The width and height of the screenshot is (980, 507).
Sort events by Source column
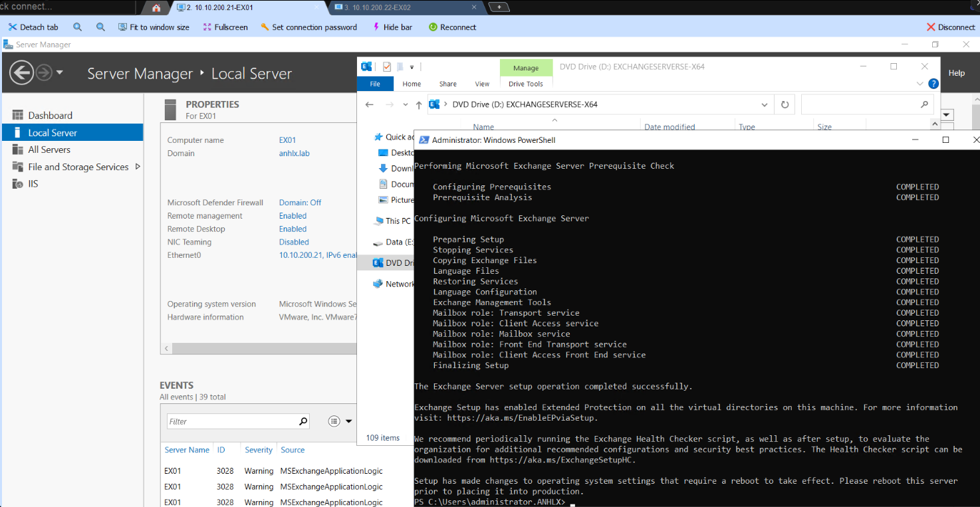tap(293, 450)
